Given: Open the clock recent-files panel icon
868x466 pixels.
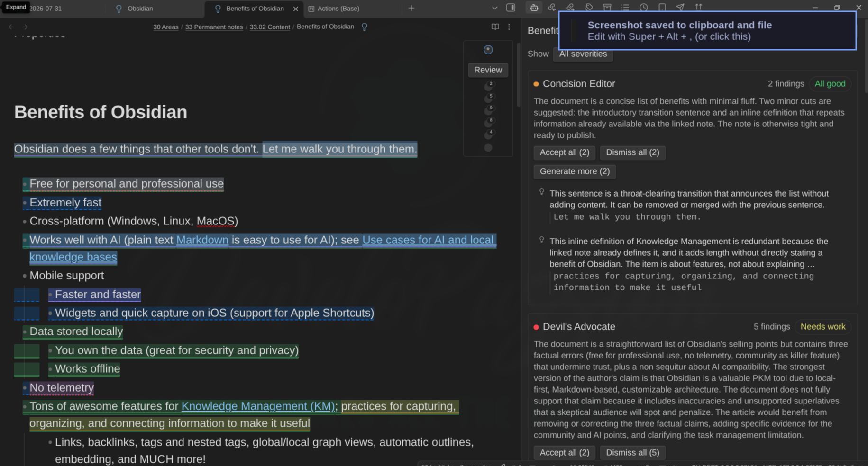Looking at the screenshot, I should pos(644,8).
